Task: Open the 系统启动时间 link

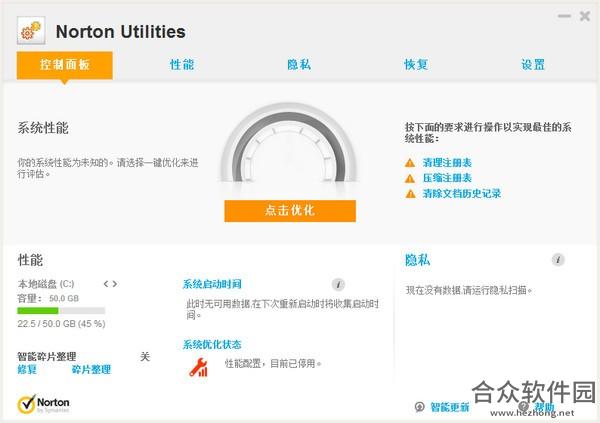Action: point(212,284)
